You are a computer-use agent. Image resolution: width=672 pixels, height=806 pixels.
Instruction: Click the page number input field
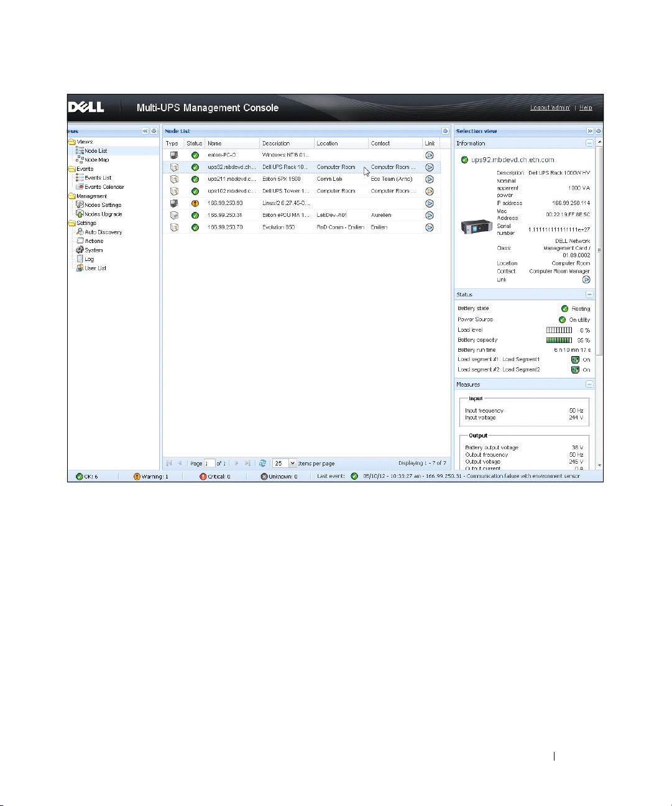pos(209,463)
